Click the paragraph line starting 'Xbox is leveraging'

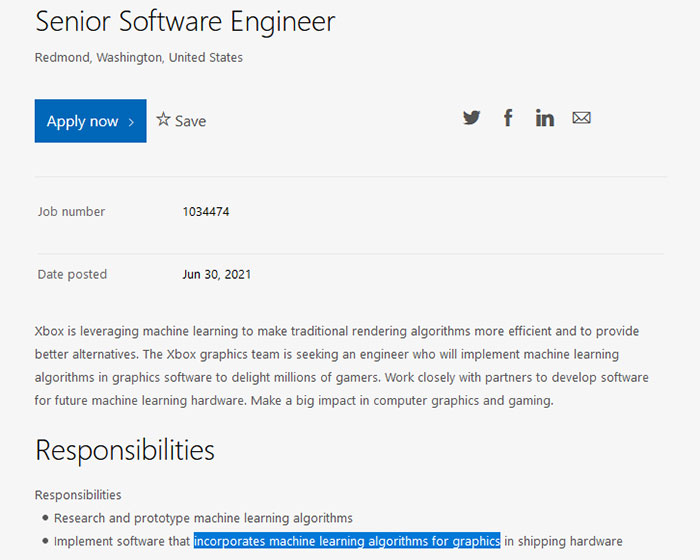coord(337,331)
